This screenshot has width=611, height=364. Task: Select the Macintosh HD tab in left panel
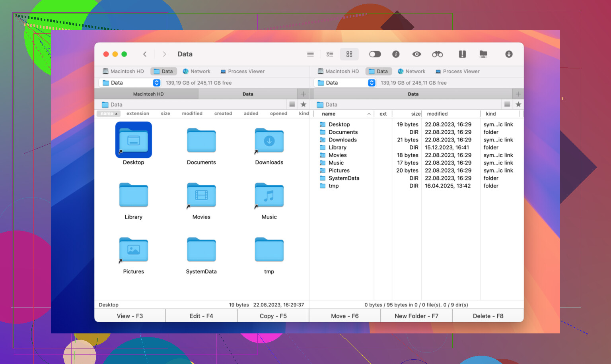coord(148,94)
